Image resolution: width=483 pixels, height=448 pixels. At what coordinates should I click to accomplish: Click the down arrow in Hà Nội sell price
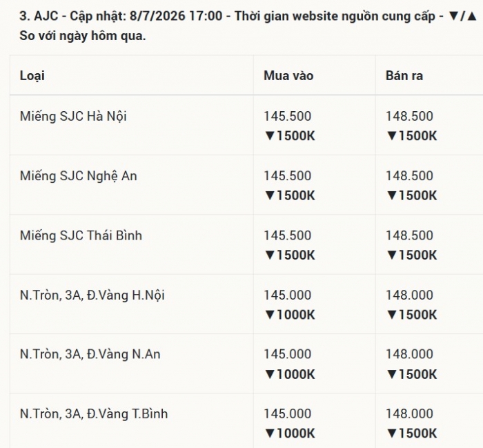tap(391, 136)
